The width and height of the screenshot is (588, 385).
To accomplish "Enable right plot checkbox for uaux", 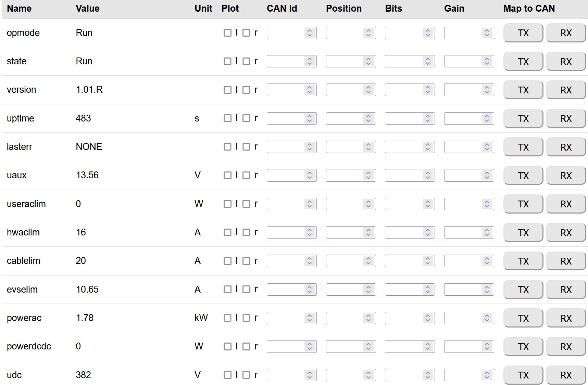I will coord(246,176).
